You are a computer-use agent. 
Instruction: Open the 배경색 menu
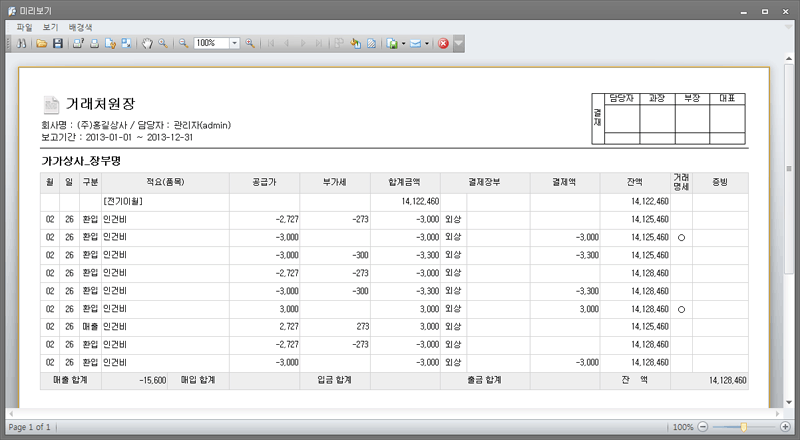(x=80, y=27)
